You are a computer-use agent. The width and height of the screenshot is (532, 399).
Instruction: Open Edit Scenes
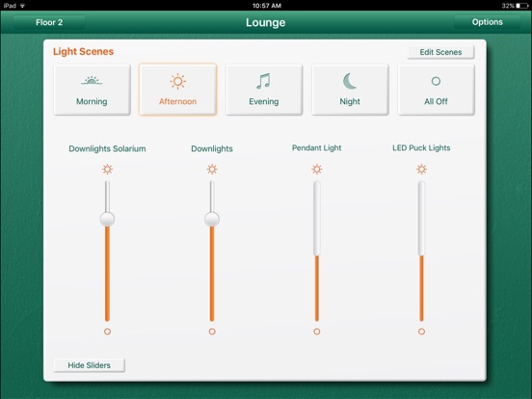tap(440, 52)
